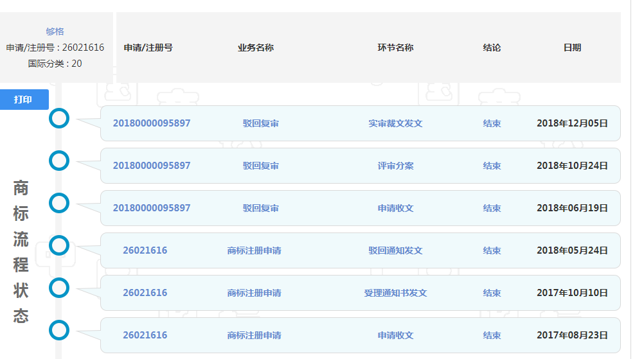644x359 pixels.
Task: Click timeline circle for 2018年12月05日 entry
Action: click(x=59, y=118)
